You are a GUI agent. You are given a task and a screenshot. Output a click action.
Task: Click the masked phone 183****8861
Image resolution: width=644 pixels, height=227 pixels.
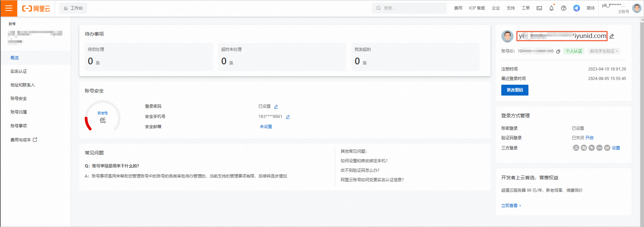coord(270,117)
